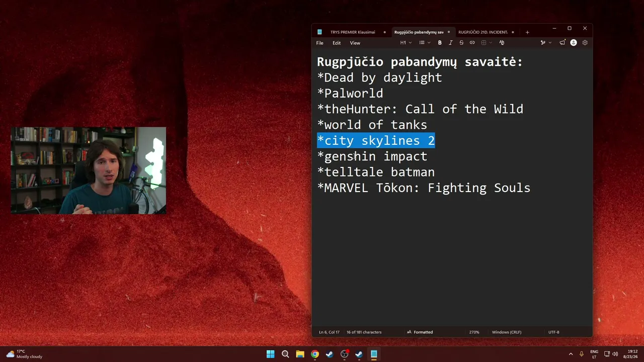Open File Explorer from taskbar

tap(300, 354)
